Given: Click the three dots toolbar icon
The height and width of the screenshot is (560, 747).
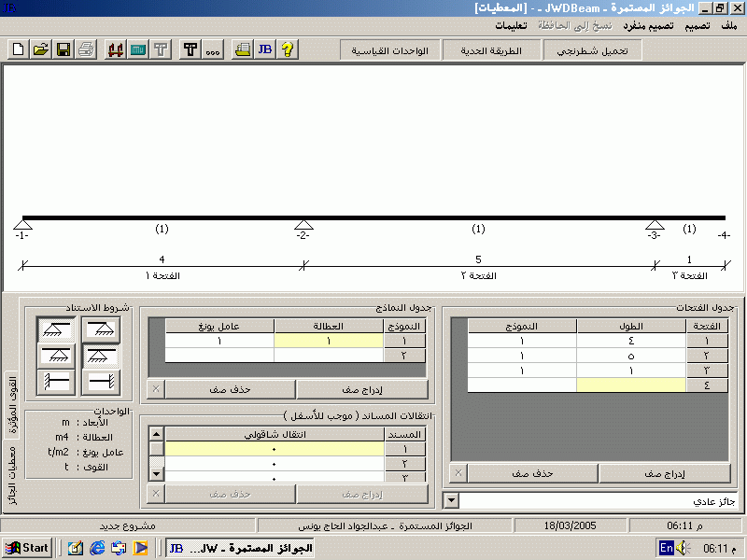Looking at the screenshot, I should point(212,49).
